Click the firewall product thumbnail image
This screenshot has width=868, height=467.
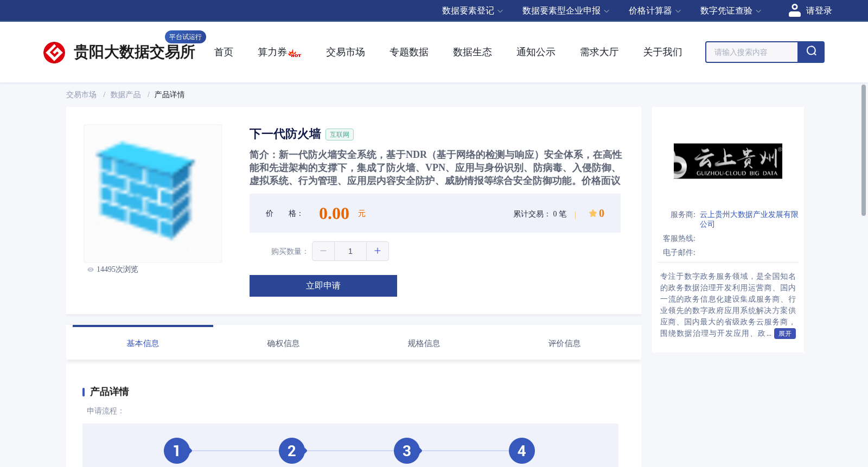tap(153, 194)
